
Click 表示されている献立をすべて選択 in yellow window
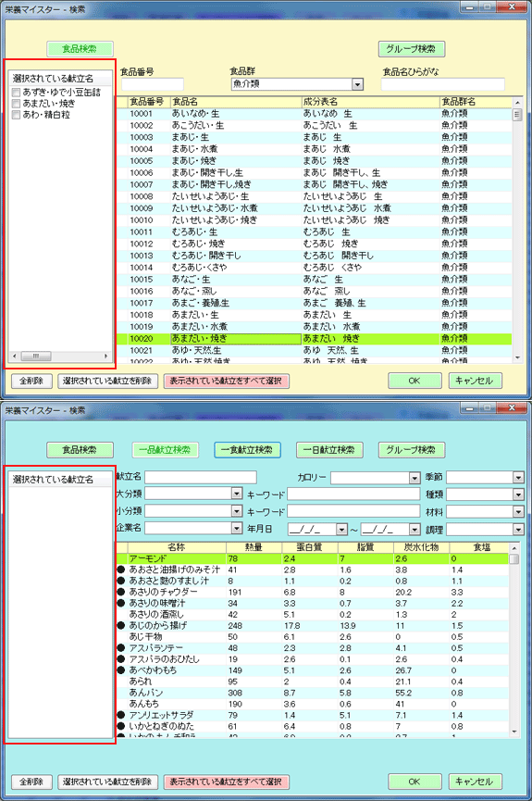pyautogui.click(x=226, y=382)
